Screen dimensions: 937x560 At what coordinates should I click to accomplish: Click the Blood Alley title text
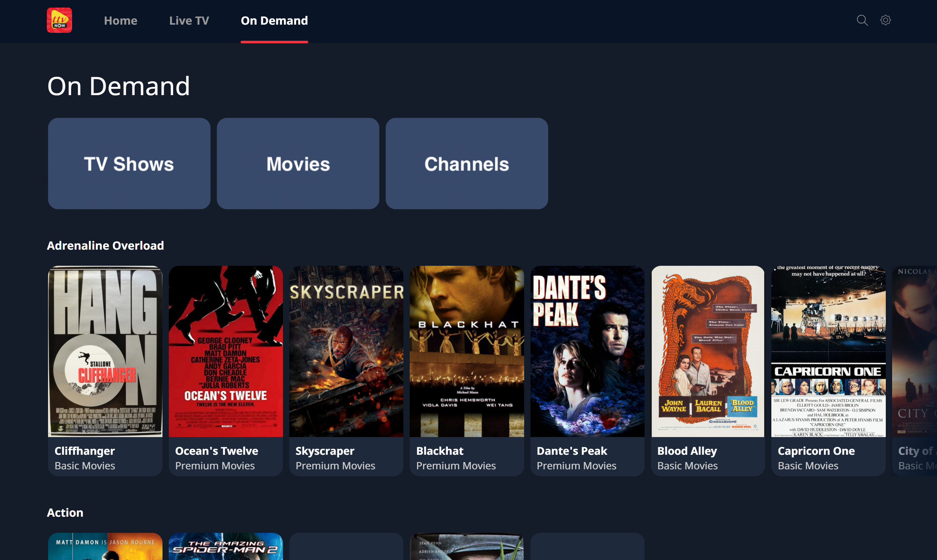click(687, 451)
